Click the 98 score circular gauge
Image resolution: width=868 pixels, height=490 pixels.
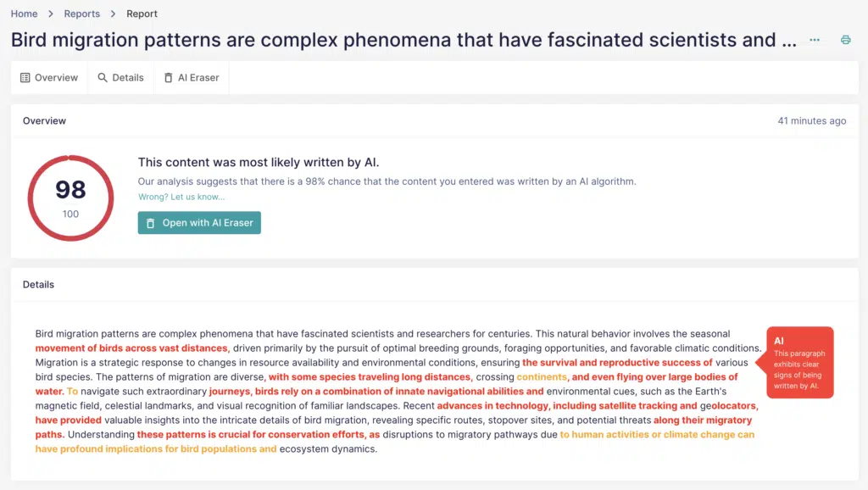[71, 198]
